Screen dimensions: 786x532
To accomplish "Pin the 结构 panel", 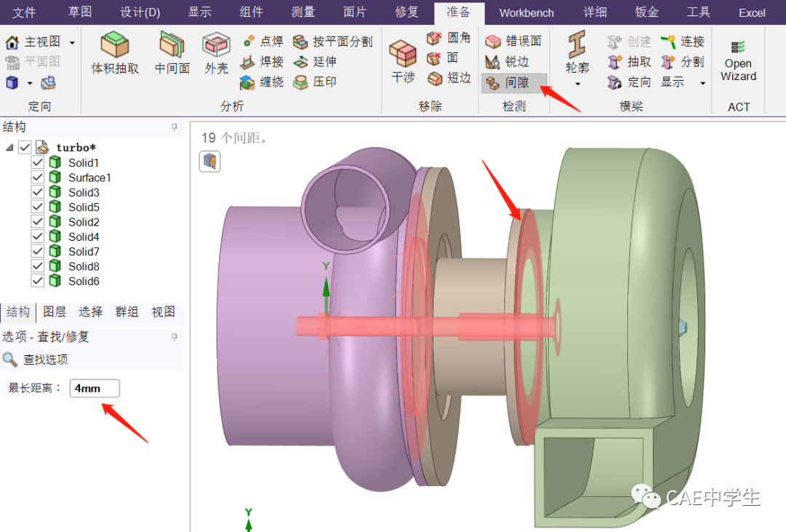I will coord(175,127).
